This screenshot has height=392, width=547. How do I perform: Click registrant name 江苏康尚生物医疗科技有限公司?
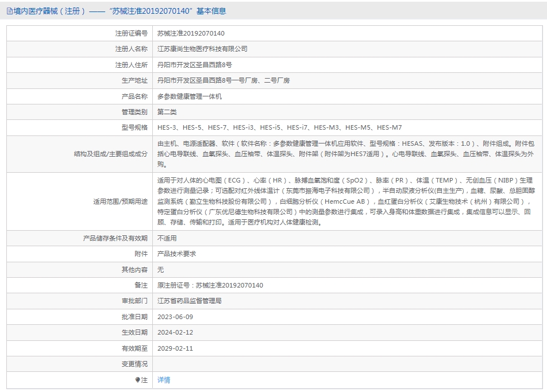pos(202,49)
